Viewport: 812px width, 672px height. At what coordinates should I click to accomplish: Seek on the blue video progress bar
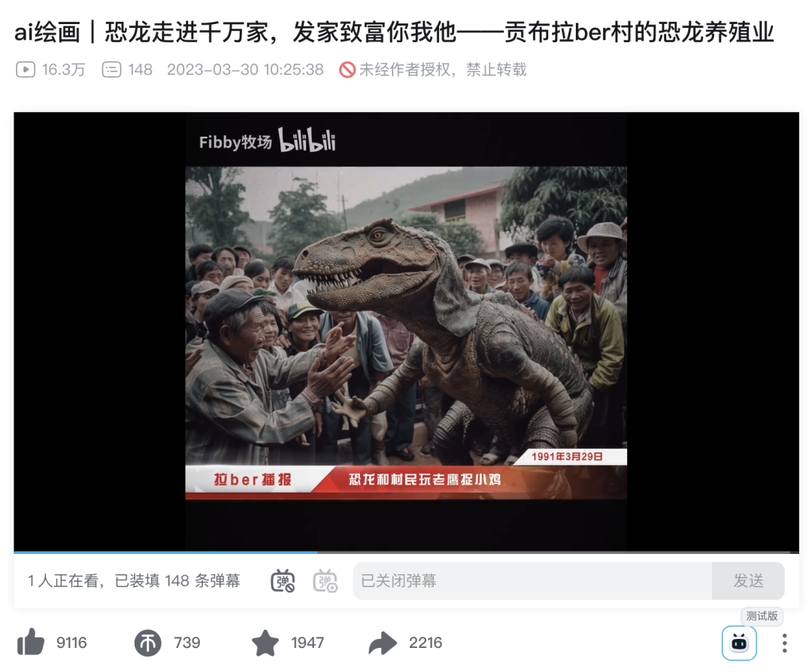pos(406,552)
